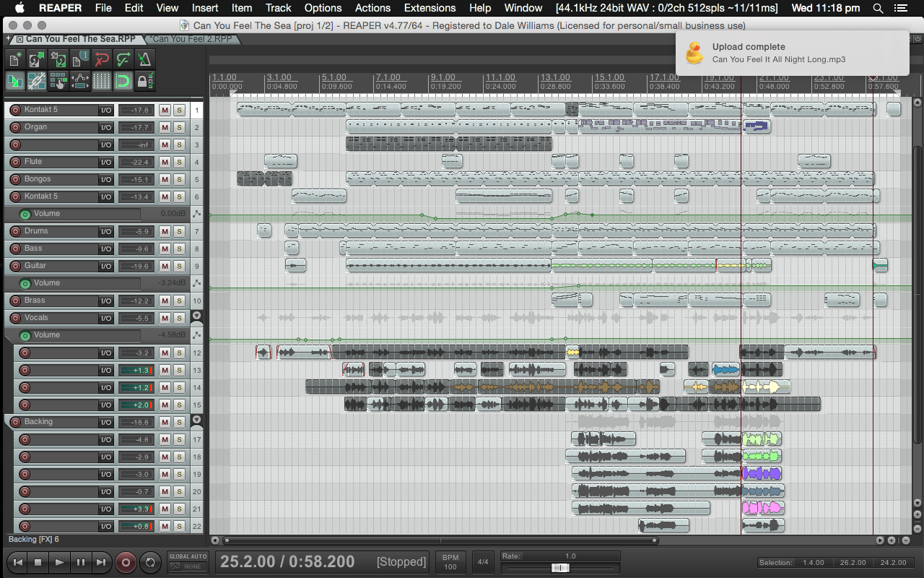924x578 pixels.
Task: Open Project Settings via the info icon
Action: (80, 59)
